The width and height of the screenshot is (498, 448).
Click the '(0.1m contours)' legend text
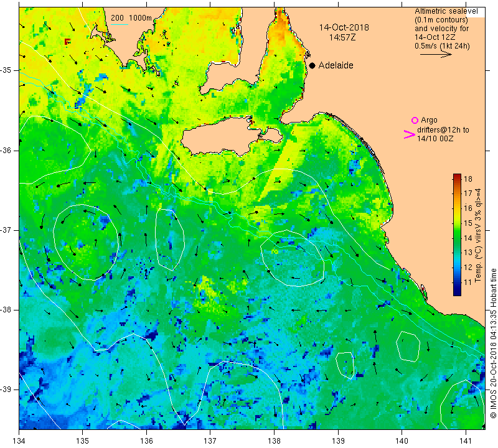click(x=441, y=20)
